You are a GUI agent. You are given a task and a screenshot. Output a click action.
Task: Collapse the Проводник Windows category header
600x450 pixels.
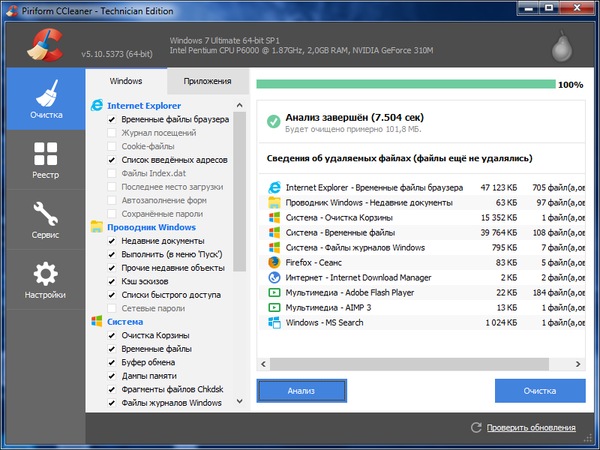point(149,226)
